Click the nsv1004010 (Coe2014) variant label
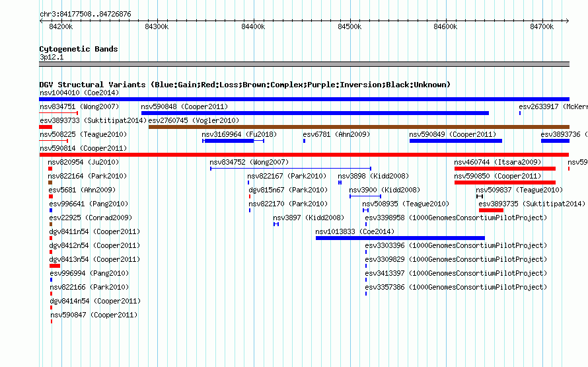 [x=79, y=93]
